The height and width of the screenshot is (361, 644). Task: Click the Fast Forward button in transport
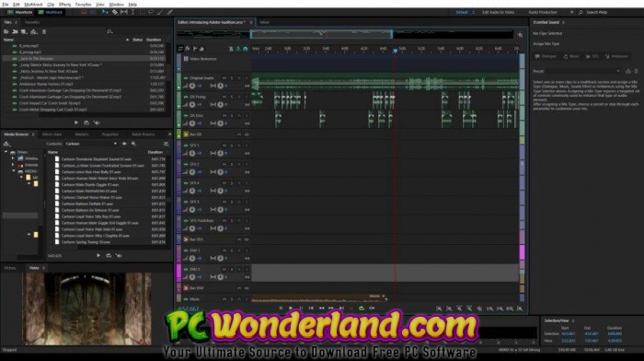coord(331,308)
